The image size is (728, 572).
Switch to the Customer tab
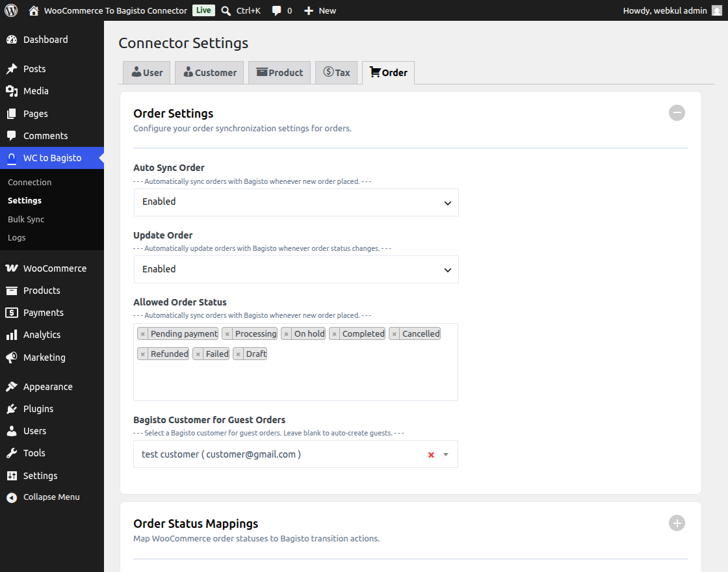209,72
